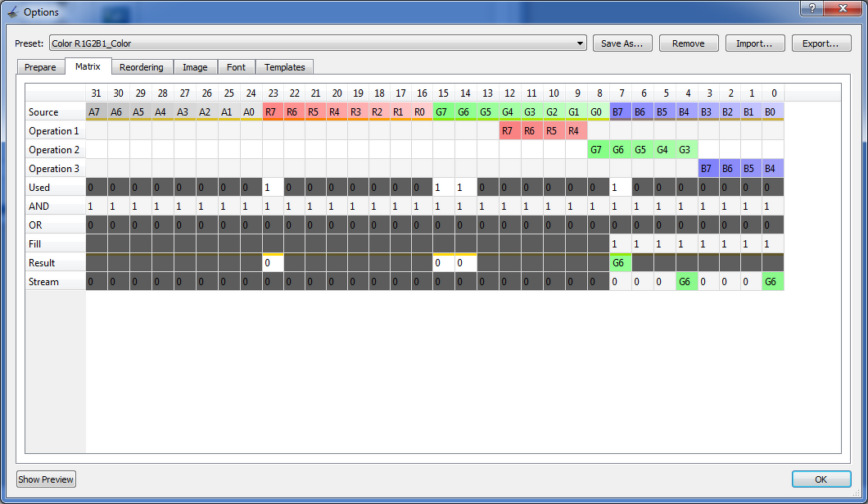This screenshot has width=868, height=504.
Task: Confirm with the OK button
Action: click(x=821, y=479)
